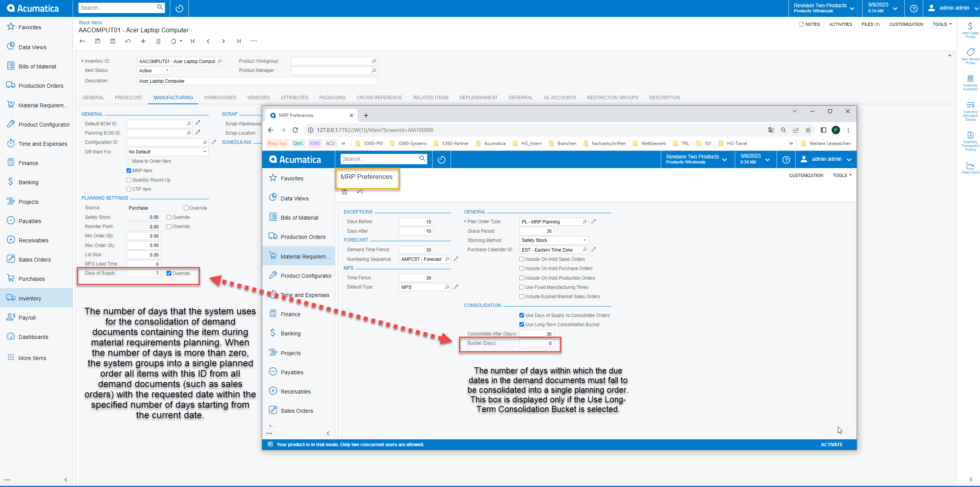
Task: Click the Save disk icon in Stock Items toolbar
Action: 113,41
